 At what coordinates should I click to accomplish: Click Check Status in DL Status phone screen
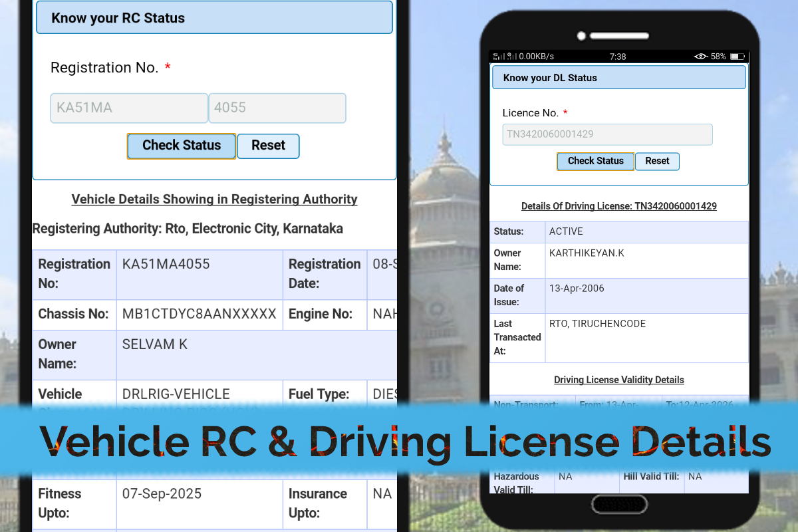tap(595, 161)
